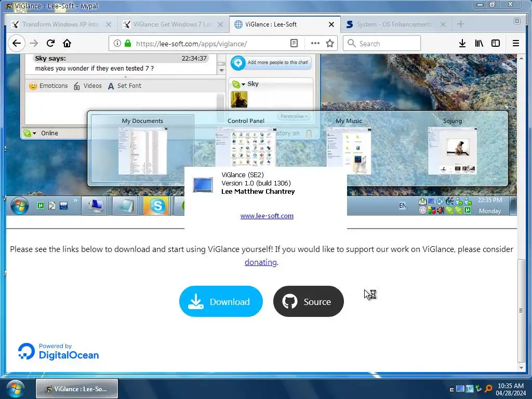Follow the donating link
This screenshot has height=399, width=532.
tap(261, 262)
